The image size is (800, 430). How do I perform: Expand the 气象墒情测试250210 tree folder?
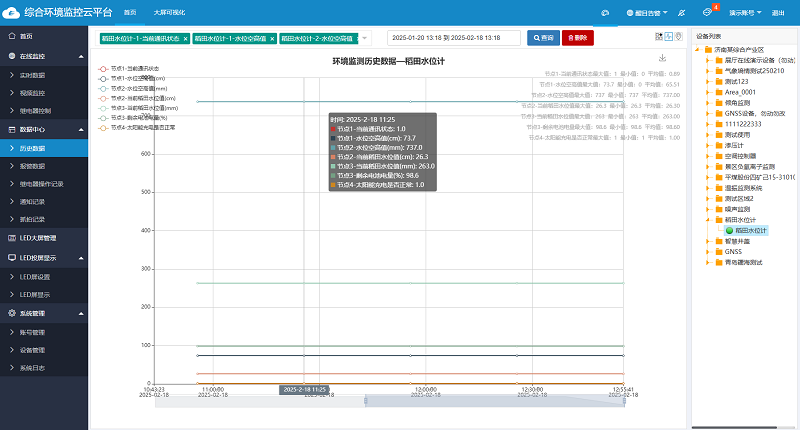tap(706, 70)
